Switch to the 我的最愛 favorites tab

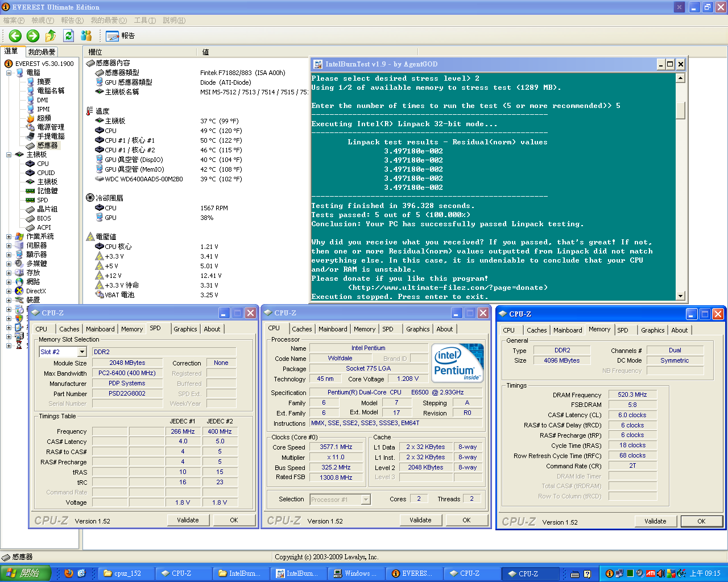pyautogui.click(x=42, y=52)
